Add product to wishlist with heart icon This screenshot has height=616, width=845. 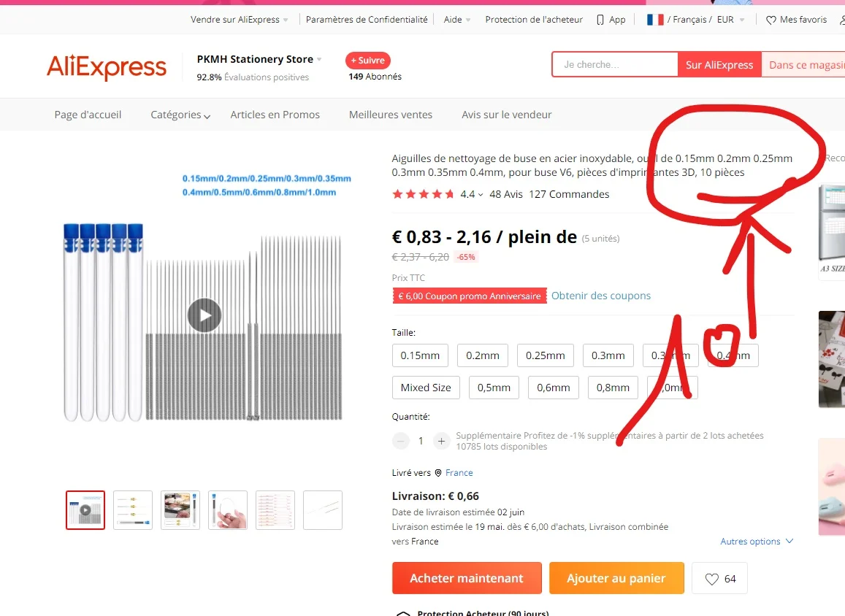[x=719, y=578]
